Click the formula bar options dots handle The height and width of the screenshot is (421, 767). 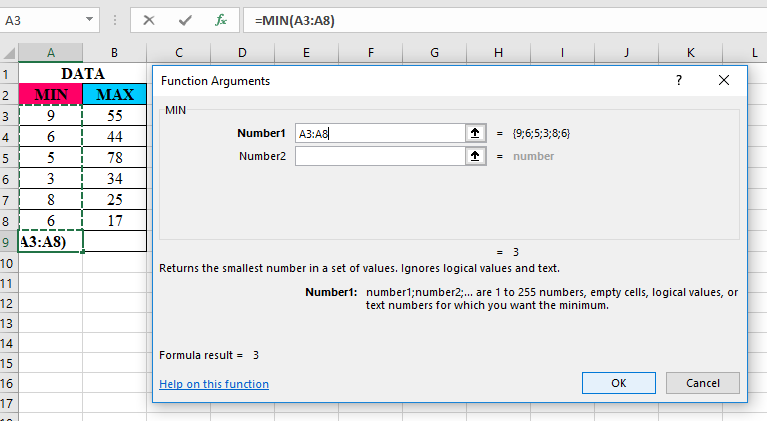click(x=114, y=20)
